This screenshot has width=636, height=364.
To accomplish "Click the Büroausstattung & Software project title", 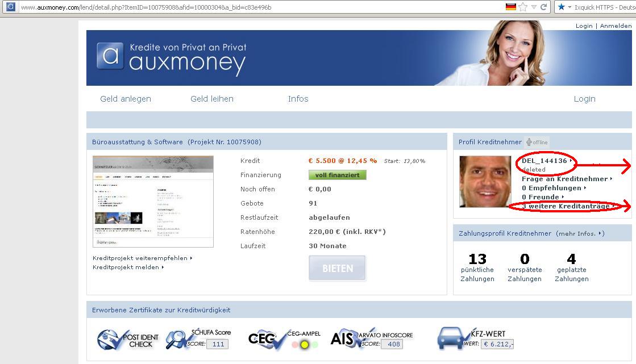I will [138, 142].
